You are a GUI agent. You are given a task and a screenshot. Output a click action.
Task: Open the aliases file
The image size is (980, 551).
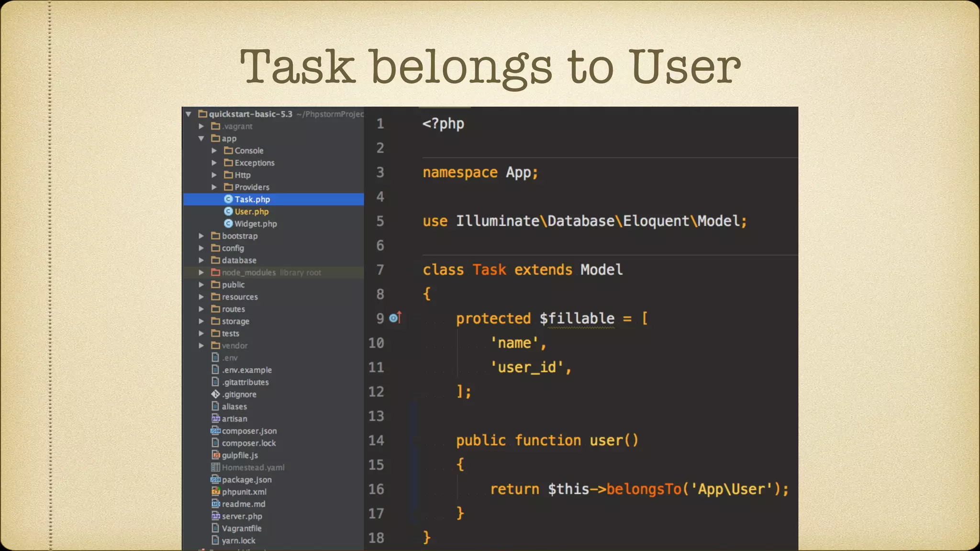coord(234,406)
